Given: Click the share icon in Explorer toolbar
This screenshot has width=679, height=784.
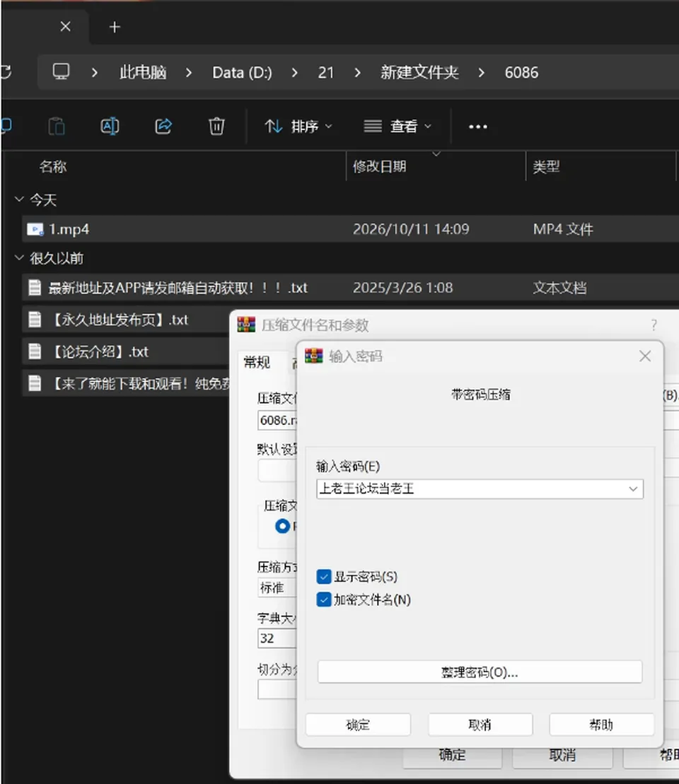Looking at the screenshot, I should pos(163,126).
